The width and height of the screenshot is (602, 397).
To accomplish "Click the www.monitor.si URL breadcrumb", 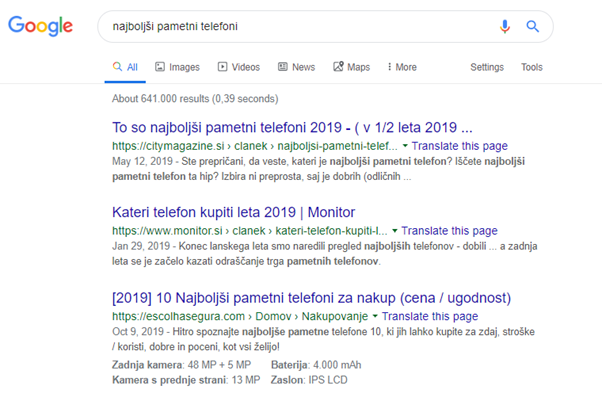I will pyautogui.click(x=250, y=231).
